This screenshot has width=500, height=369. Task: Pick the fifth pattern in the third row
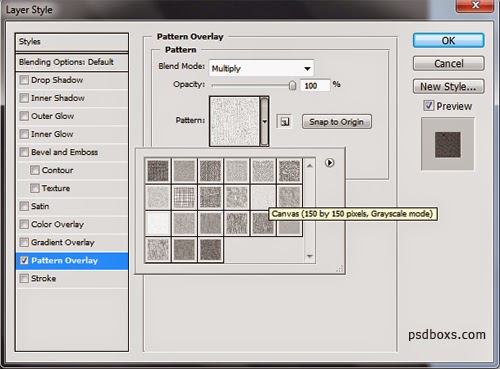click(263, 223)
